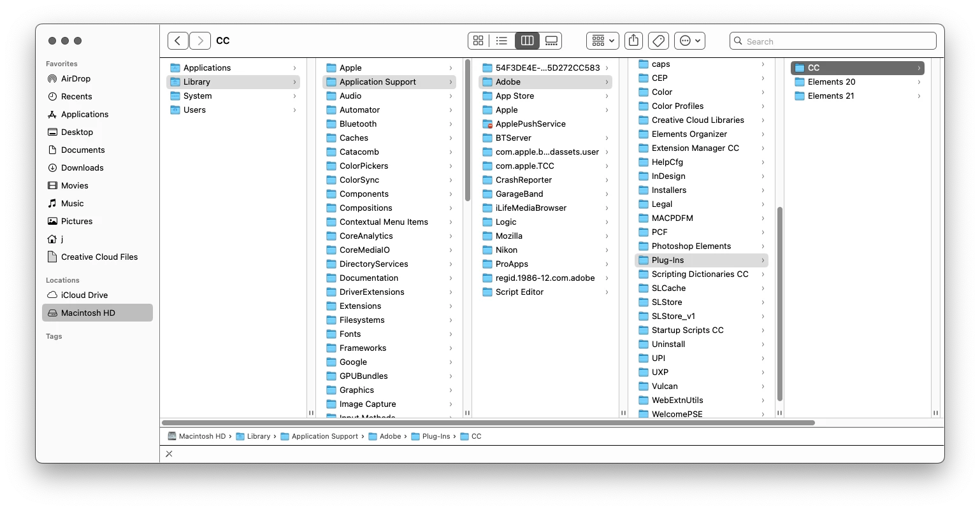980x510 pixels.
Task: Go forward with the toolbar forward arrow
Action: tap(200, 41)
